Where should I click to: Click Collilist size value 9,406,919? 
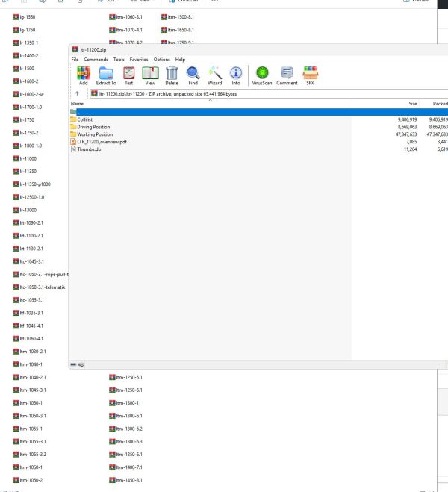[407, 119]
